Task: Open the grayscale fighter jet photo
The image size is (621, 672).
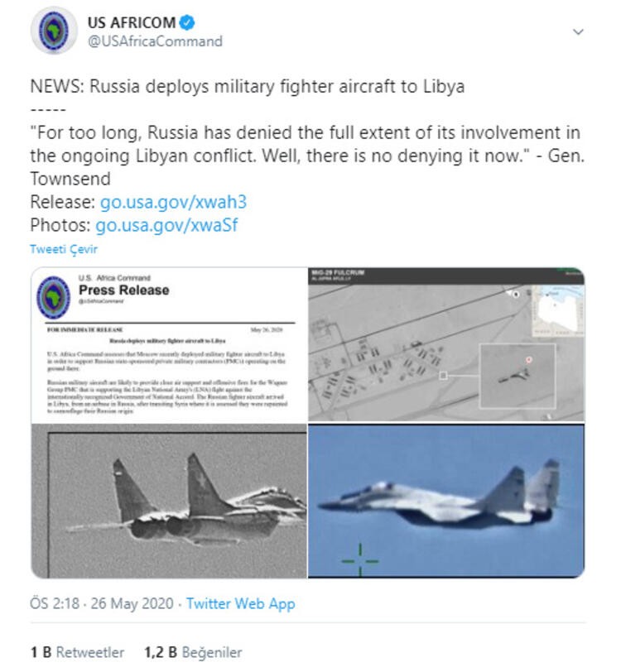Action: click(169, 501)
